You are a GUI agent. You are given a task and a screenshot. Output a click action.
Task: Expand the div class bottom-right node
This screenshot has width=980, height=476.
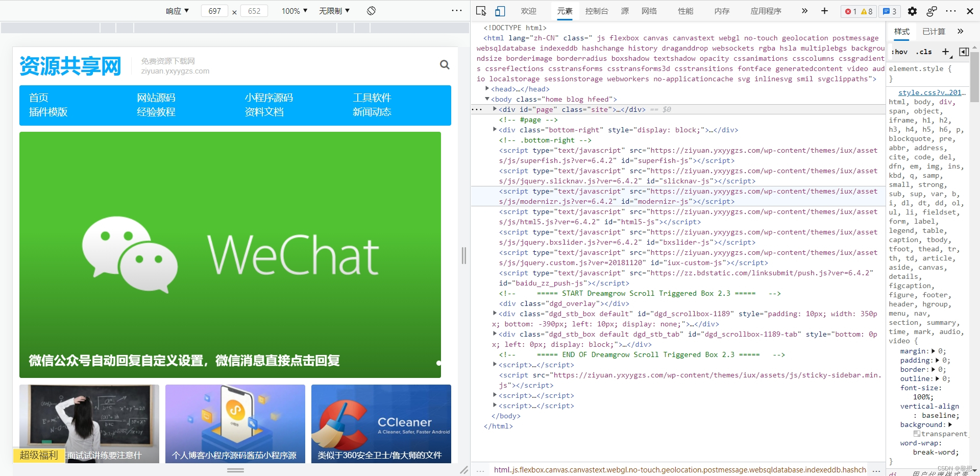coord(495,130)
